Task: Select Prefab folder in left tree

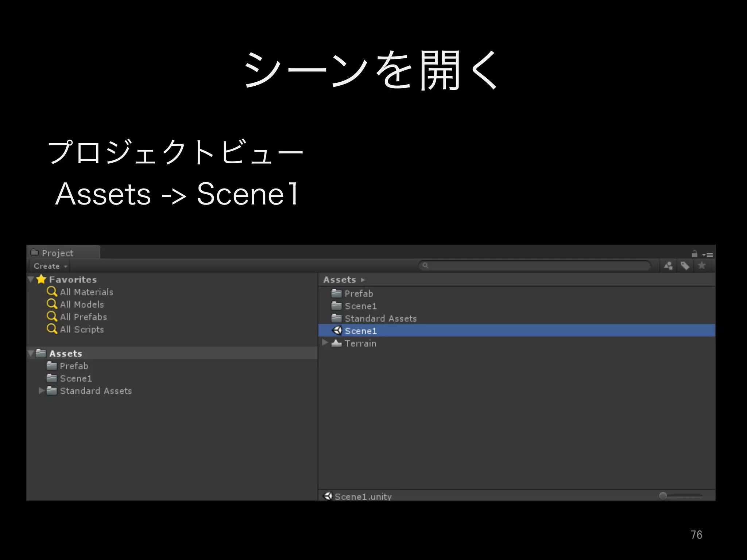Action: [x=74, y=366]
